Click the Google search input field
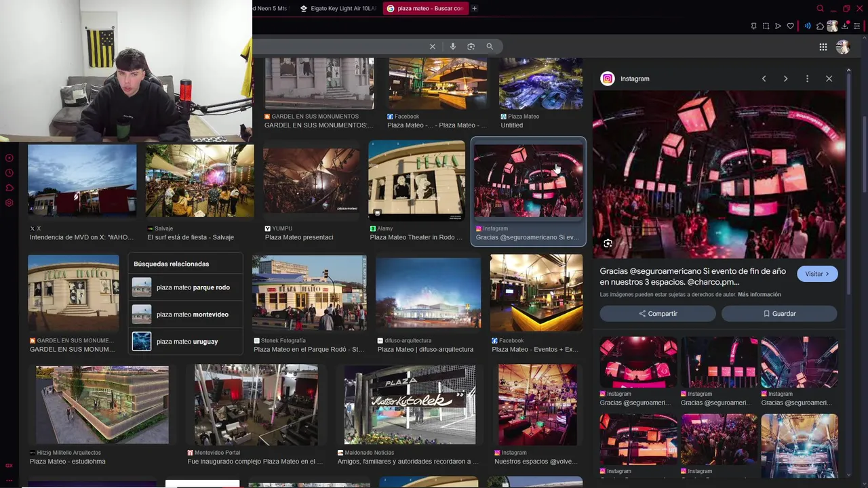The height and width of the screenshot is (488, 868). tap(339, 46)
